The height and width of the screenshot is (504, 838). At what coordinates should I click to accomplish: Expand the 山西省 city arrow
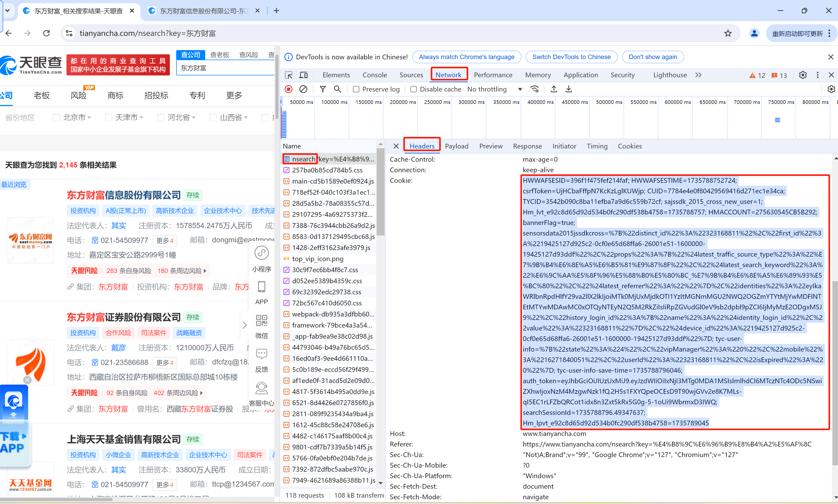tap(246, 118)
